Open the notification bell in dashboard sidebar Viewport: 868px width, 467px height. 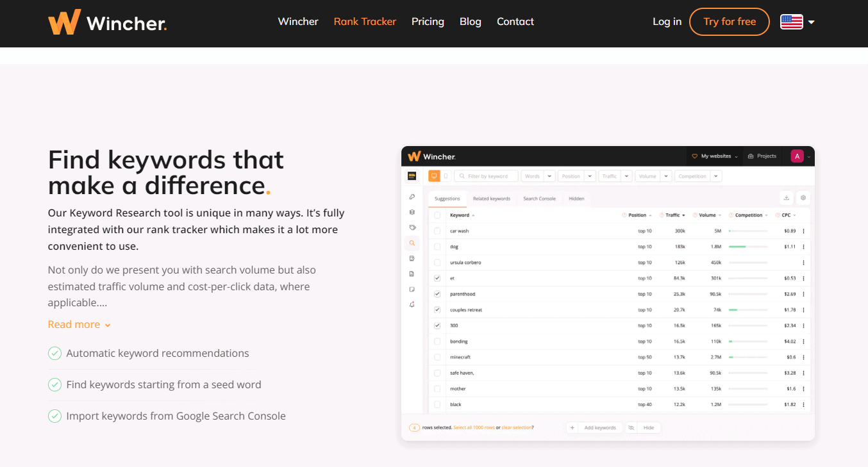coord(412,304)
